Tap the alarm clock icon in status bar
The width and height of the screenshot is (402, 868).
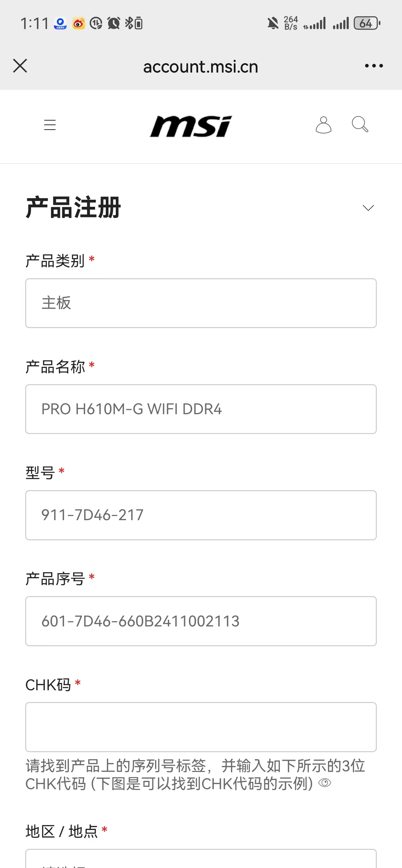[x=114, y=24]
